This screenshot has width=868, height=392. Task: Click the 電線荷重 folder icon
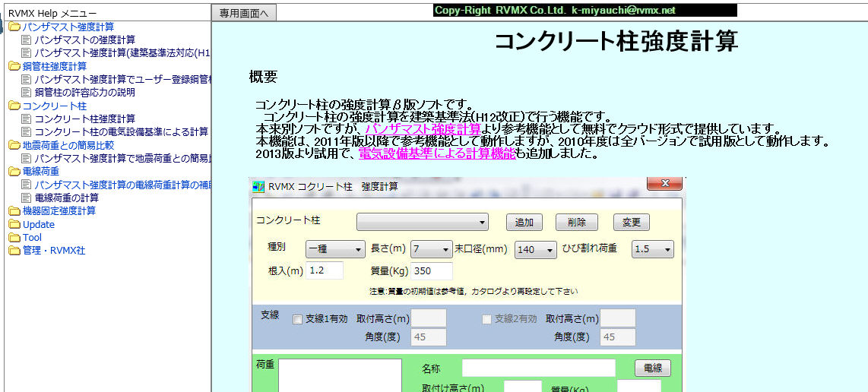pos(14,172)
